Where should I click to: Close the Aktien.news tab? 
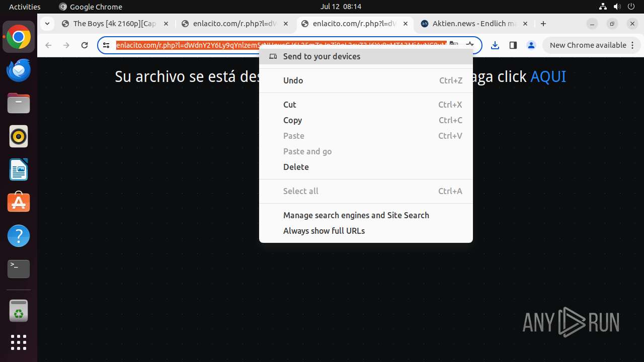point(525,24)
